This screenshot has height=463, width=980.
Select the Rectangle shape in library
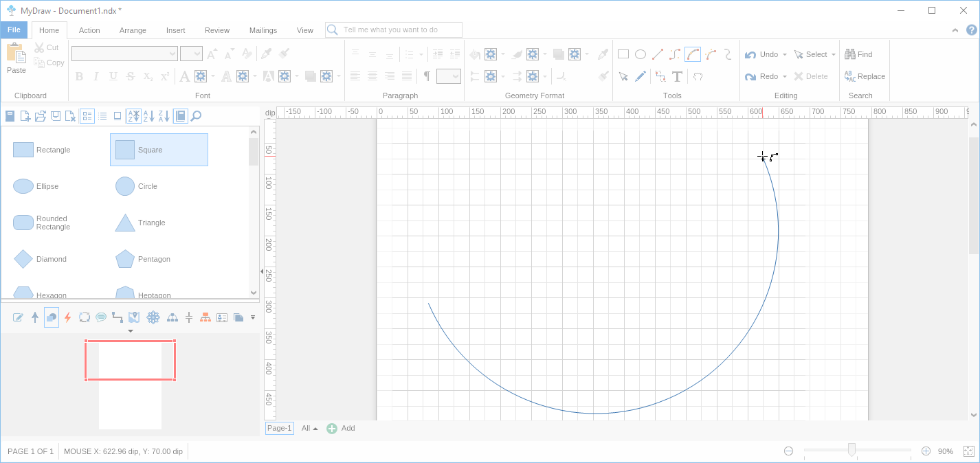click(56, 150)
